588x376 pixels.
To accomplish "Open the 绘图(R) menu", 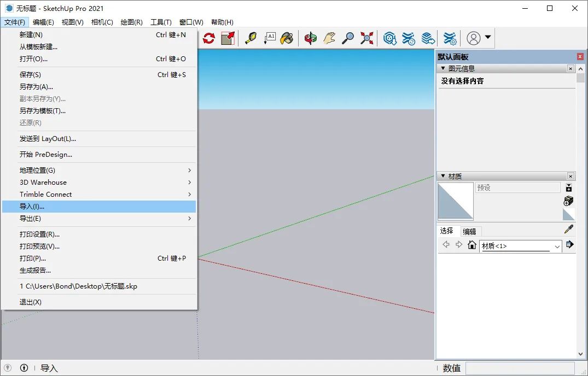I will coord(132,22).
